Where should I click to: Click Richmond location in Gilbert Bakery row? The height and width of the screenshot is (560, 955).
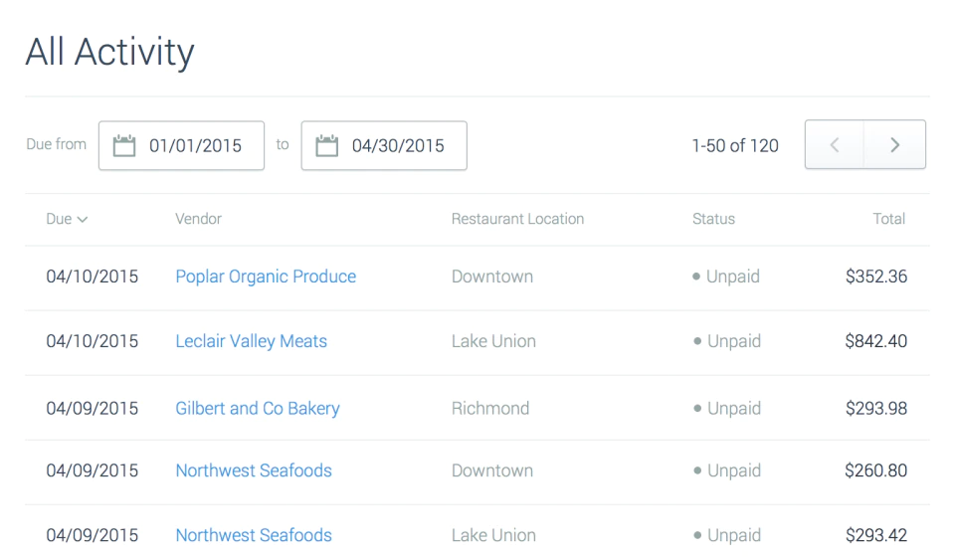490,409
